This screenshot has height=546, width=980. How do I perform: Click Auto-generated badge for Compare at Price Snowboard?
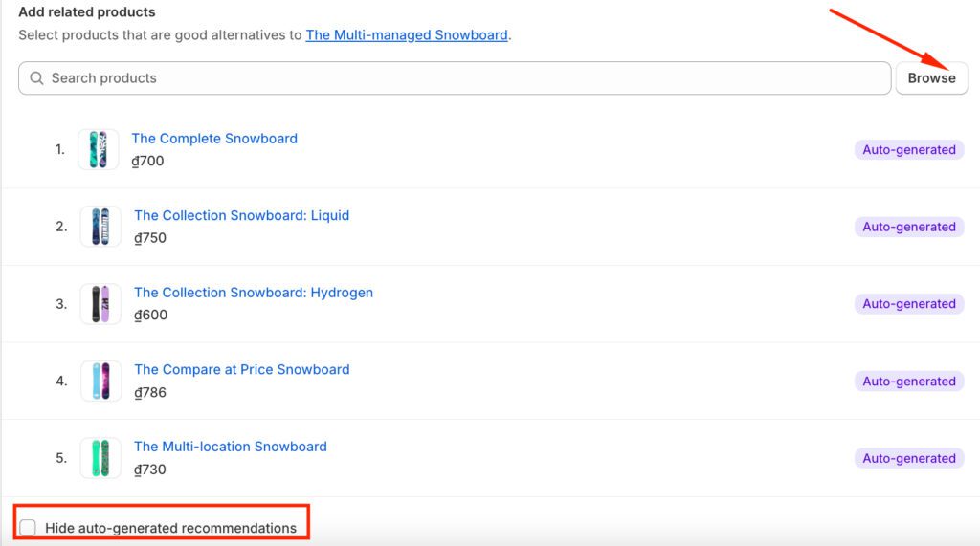click(908, 382)
